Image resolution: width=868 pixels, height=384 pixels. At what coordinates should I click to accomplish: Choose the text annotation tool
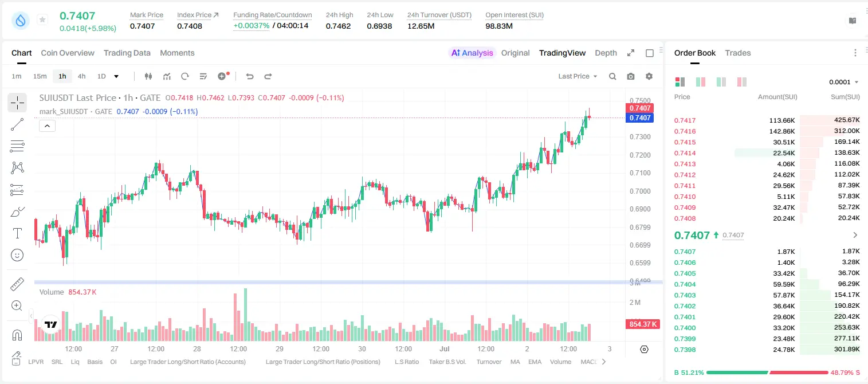[17, 233]
